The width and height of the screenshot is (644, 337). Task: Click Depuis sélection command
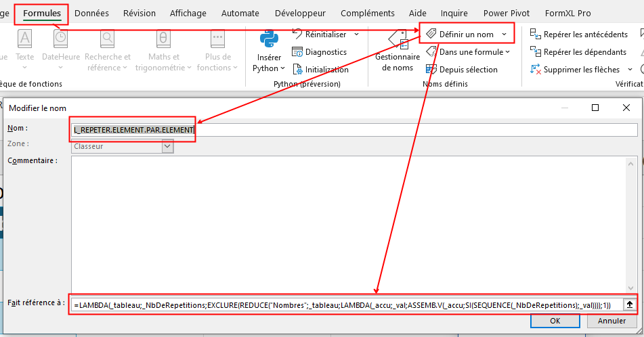[461, 69]
